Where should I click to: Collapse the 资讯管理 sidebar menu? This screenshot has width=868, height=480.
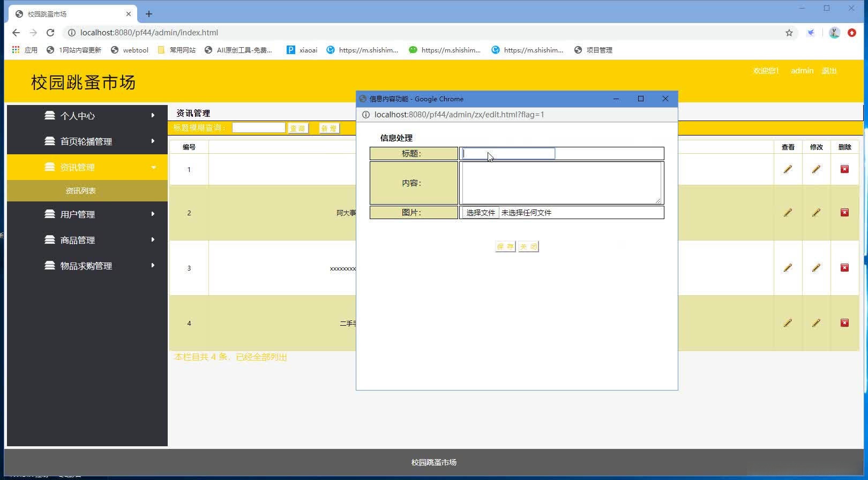pos(87,167)
